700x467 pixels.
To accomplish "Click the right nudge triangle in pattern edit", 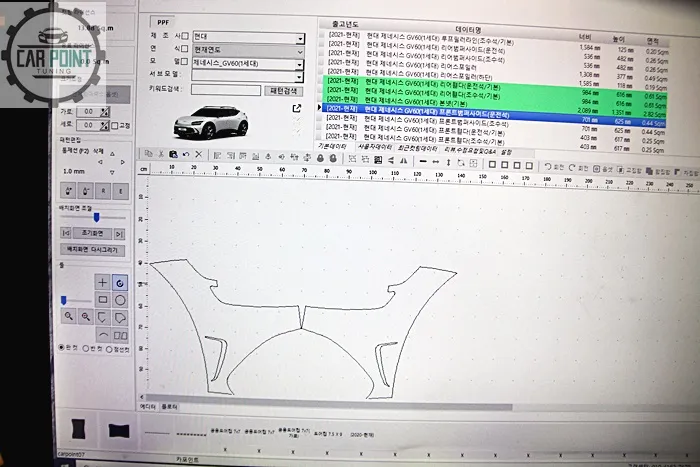I will [122, 163].
